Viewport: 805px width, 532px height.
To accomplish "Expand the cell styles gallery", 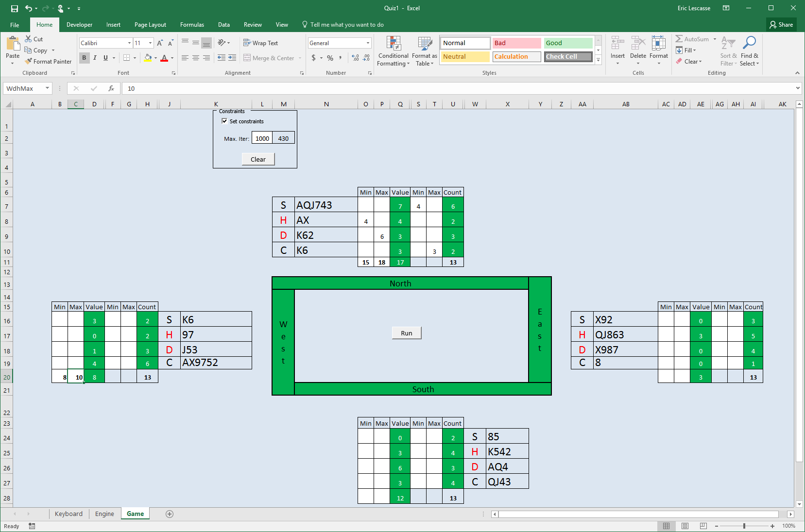I will (599, 60).
